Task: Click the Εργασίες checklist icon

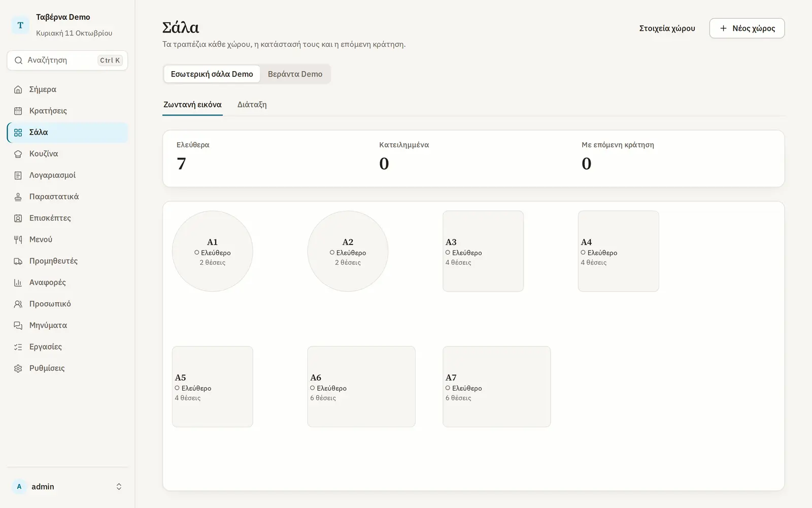Action: (18, 347)
